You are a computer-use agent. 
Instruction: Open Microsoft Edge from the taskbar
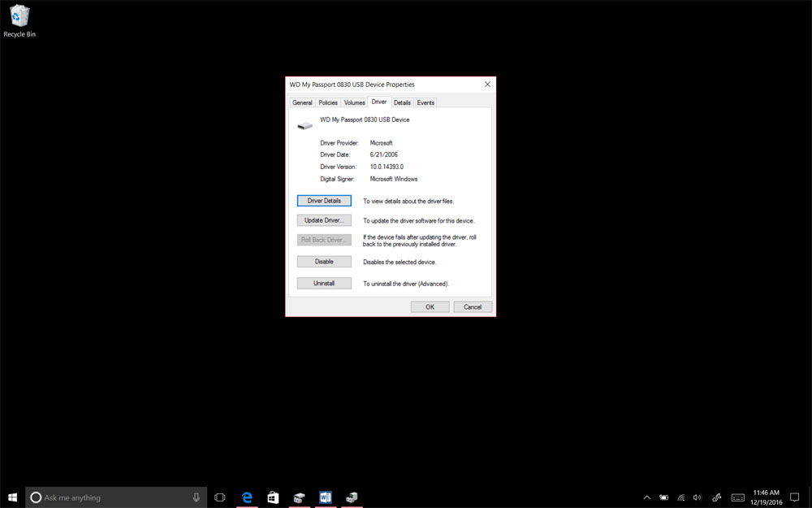[x=247, y=497]
